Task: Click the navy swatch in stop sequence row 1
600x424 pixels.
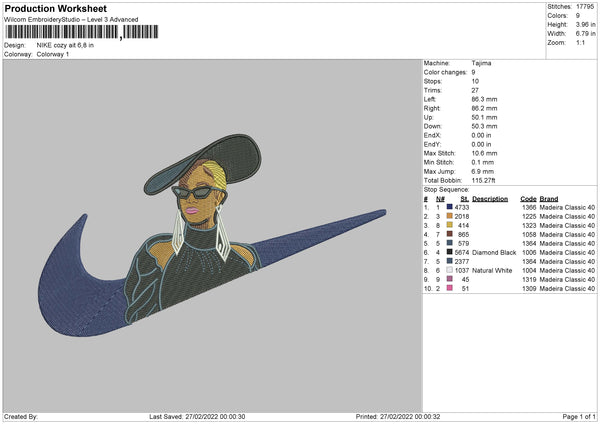Action: tap(450, 207)
